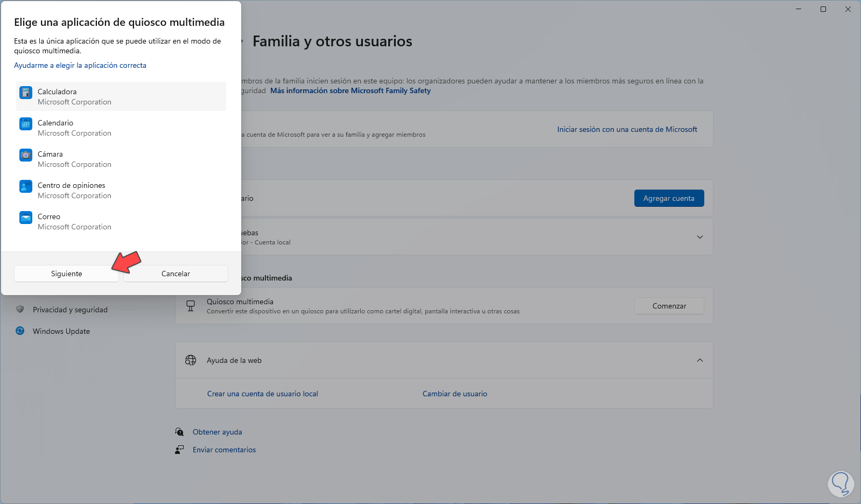Open Privacidad y seguridad settings page
Image resolution: width=861 pixels, height=504 pixels.
tap(70, 310)
